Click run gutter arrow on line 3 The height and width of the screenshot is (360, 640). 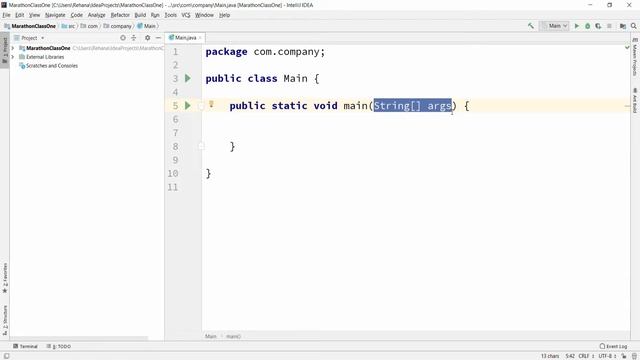pyautogui.click(x=188, y=78)
